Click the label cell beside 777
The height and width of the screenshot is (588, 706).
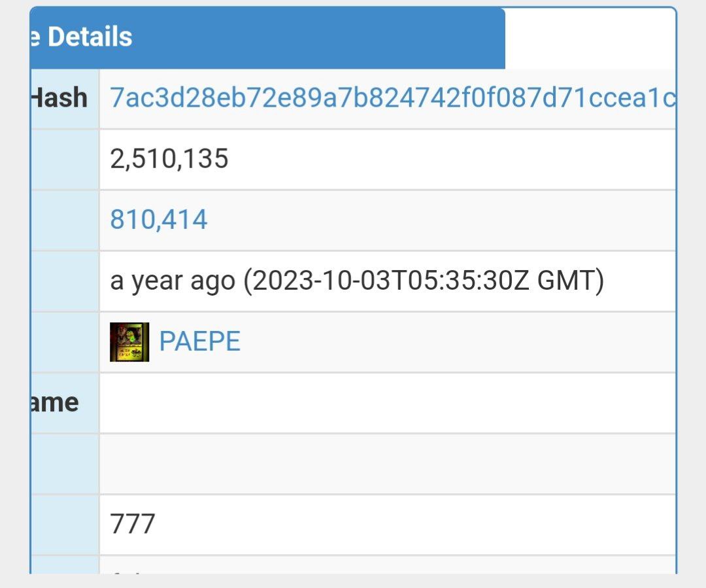point(65,525)
